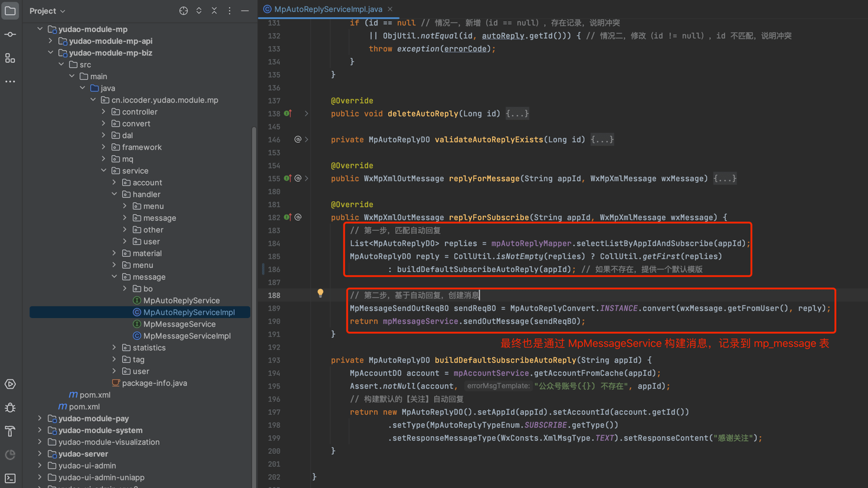Click the yellow lightbulb intention icon

click(x=320, y=293)
